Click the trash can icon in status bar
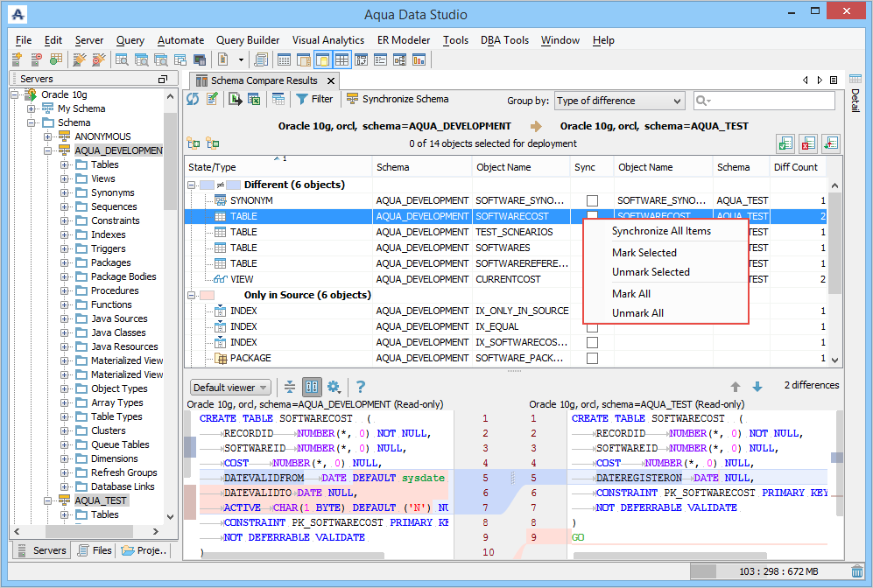873x588 pixels. (x=856, y=571)
